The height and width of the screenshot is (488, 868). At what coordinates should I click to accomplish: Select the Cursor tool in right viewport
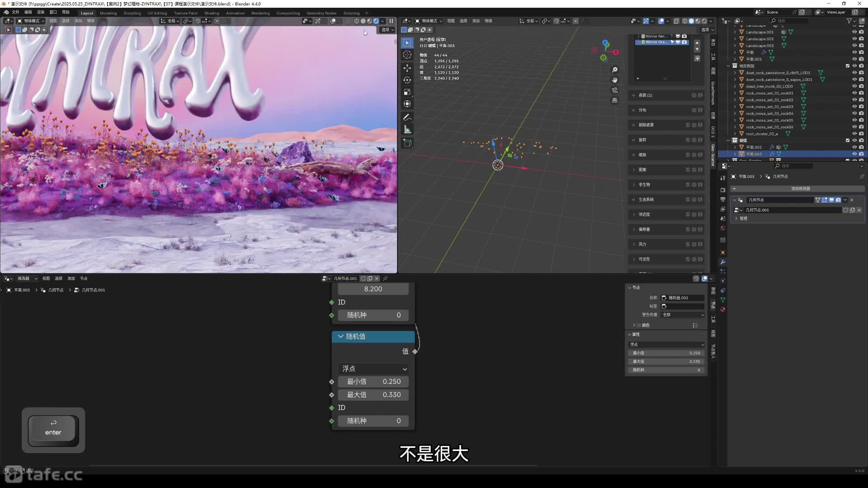[x=407, y=55]
